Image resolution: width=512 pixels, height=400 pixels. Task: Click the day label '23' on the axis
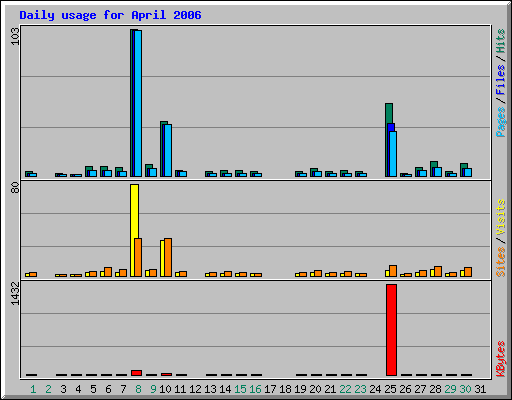(x=360, y=389)
